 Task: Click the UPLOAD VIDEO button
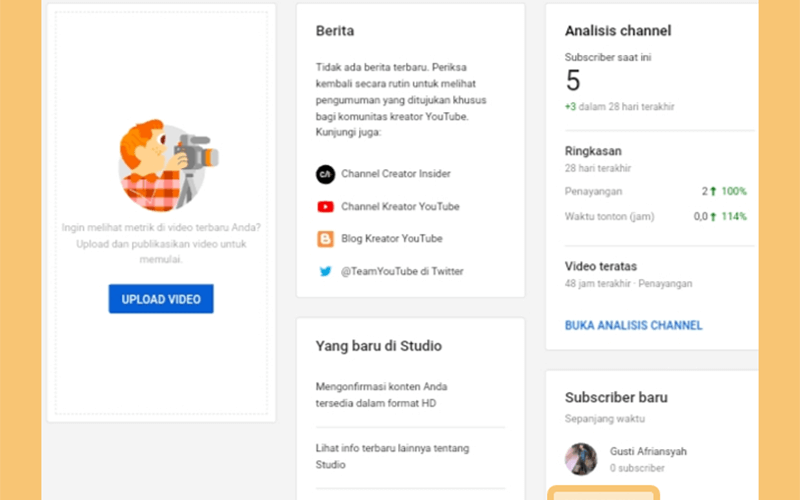coord(161,299)
